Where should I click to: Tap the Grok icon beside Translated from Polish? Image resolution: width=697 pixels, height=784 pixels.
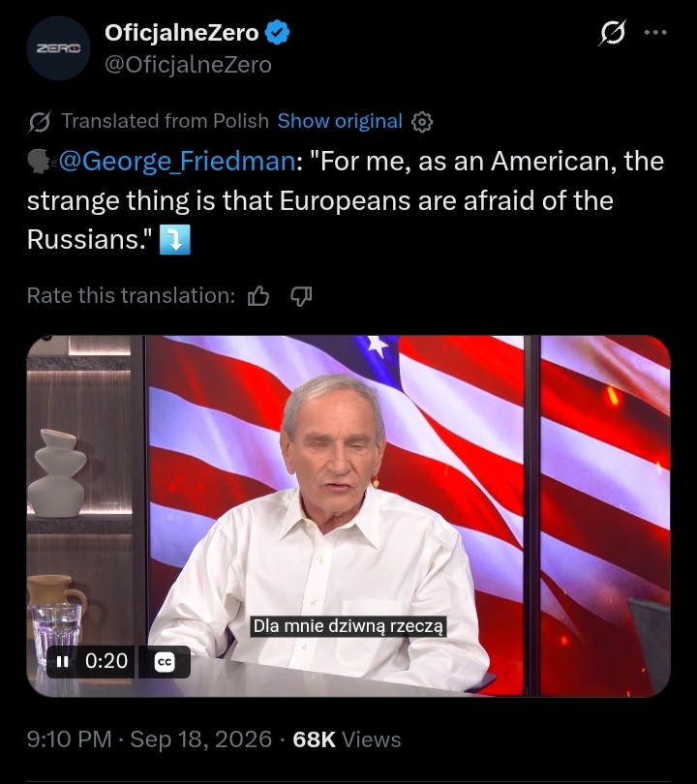(40, 122)
